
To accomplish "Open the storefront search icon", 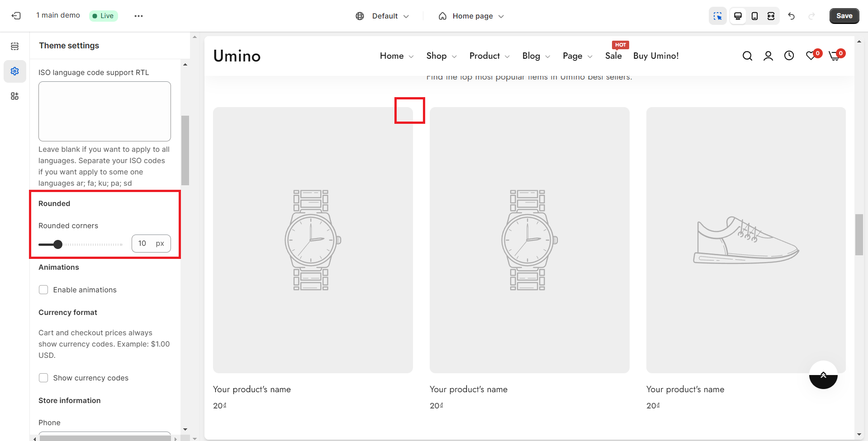I will (747, 56).
